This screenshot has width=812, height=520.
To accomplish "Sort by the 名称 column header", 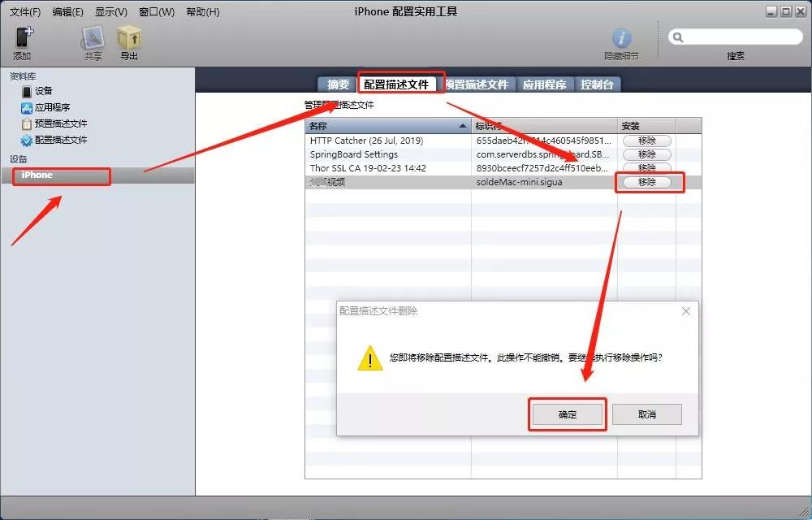I will (388, 126).
